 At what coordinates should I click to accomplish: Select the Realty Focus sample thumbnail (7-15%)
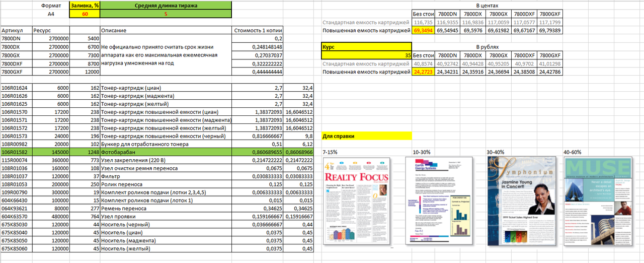pos(357,201)
